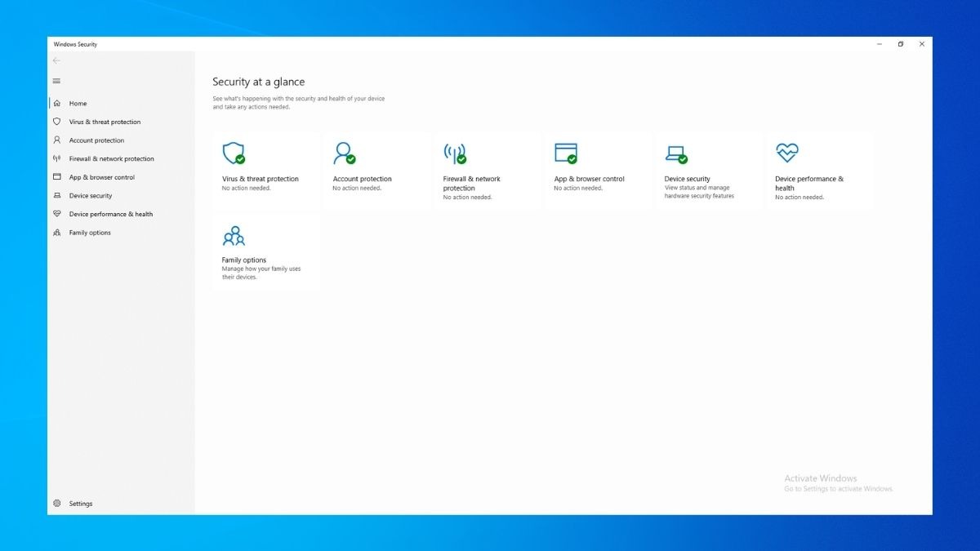
Task: Restore down the Windows Security window
Action: pos(901,44)
